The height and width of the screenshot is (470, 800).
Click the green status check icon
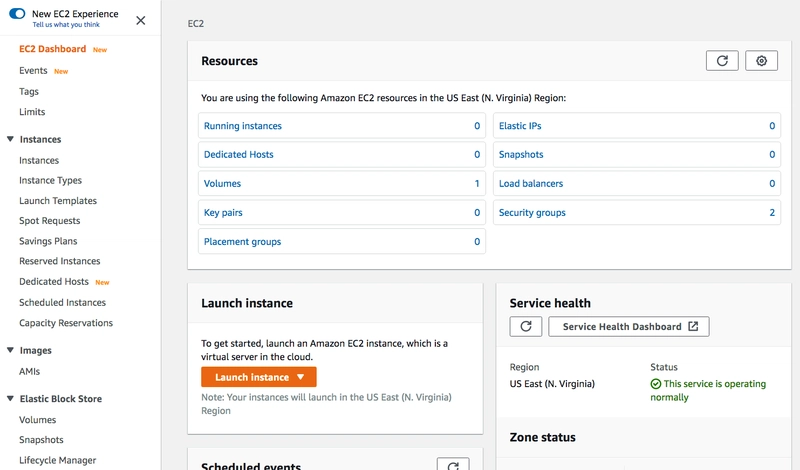[656, 384]
